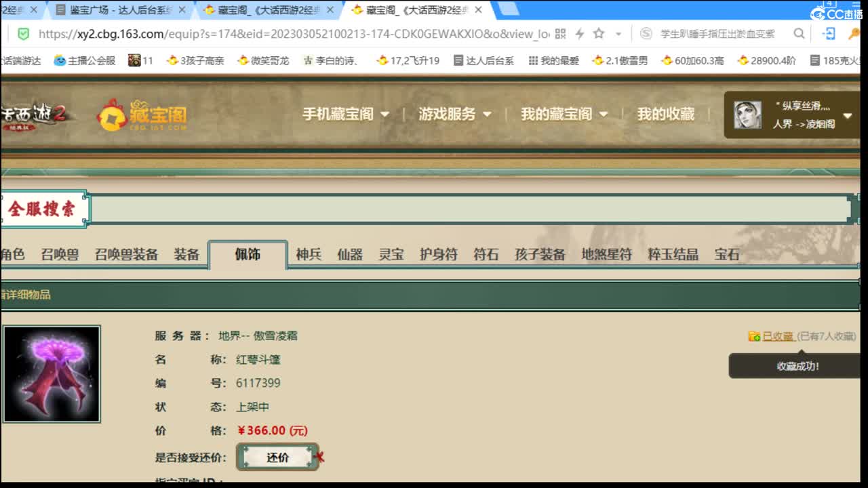Expand the account dropdown arrow beside 凌烟阁

(847, 116)
